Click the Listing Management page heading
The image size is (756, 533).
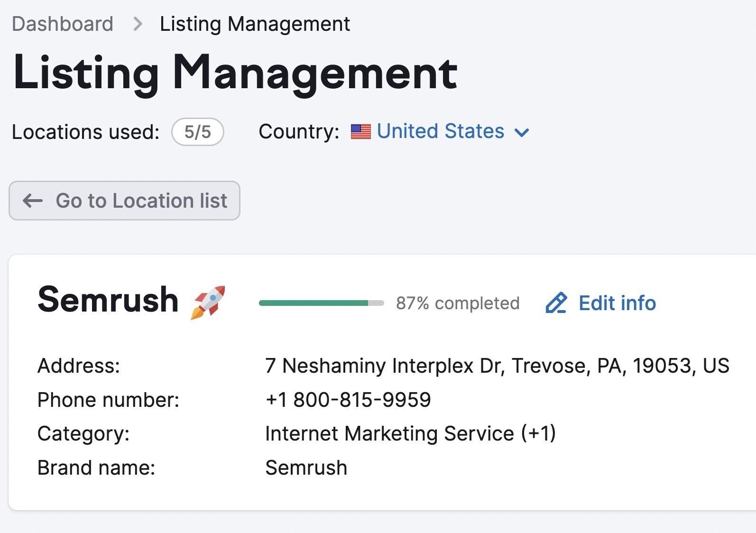pos(235,73)
